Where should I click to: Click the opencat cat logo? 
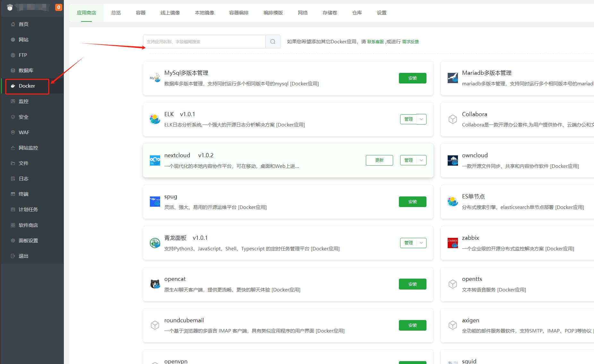155,284
